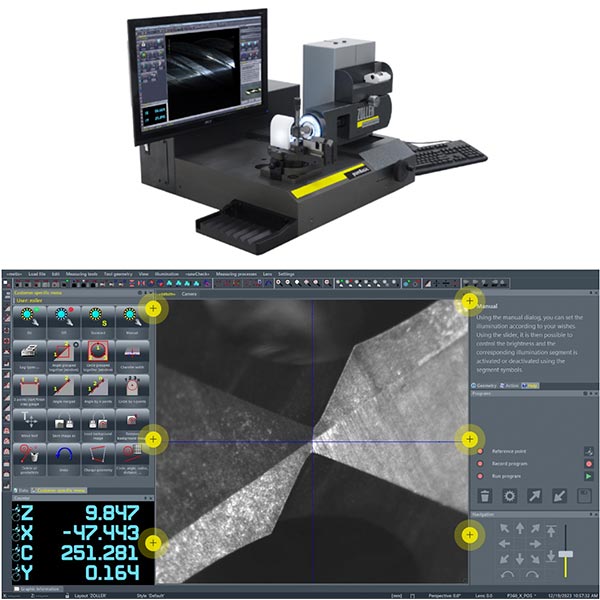600x600 pixels.
Task: Click the Navigation vertical slider handle
Action: pyautogui.click(x=566, y=554)
